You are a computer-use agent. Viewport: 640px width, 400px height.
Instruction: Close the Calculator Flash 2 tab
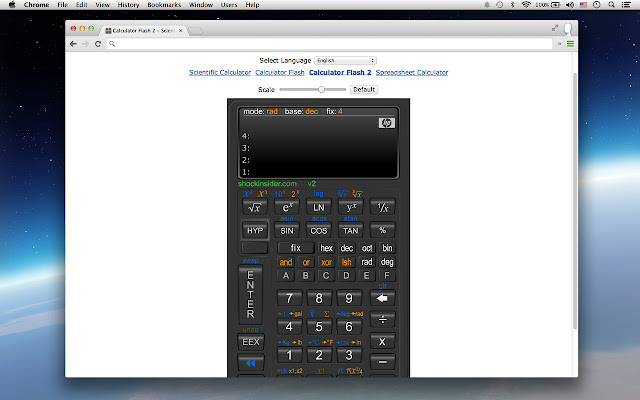(181, 31)
